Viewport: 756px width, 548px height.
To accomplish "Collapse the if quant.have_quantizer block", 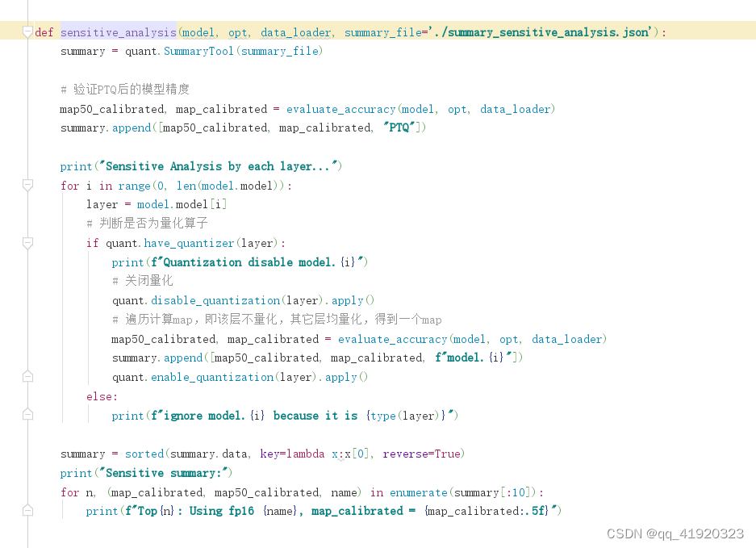I will [x=27, y=242].
